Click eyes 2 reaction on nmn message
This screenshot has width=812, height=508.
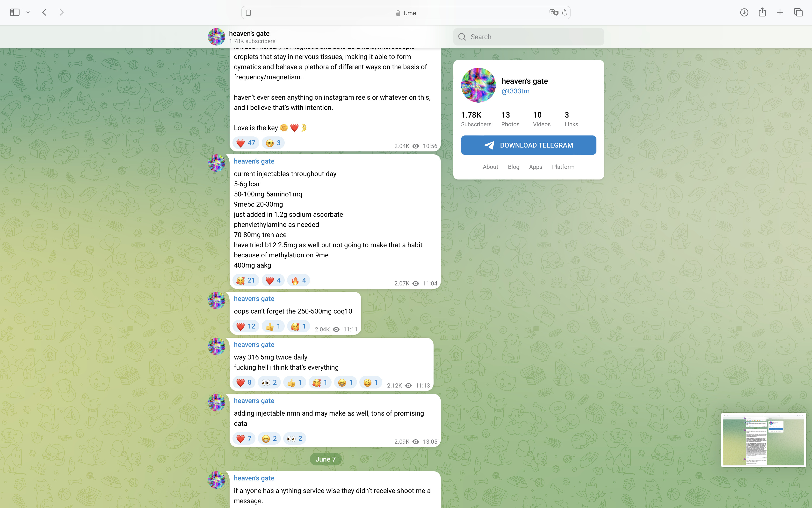pos(295,439)
